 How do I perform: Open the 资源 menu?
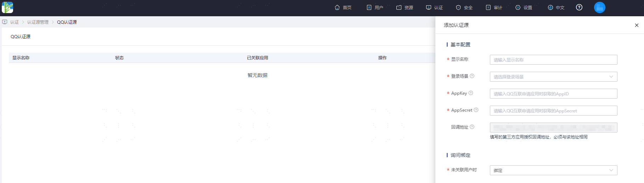pos(405,7)
